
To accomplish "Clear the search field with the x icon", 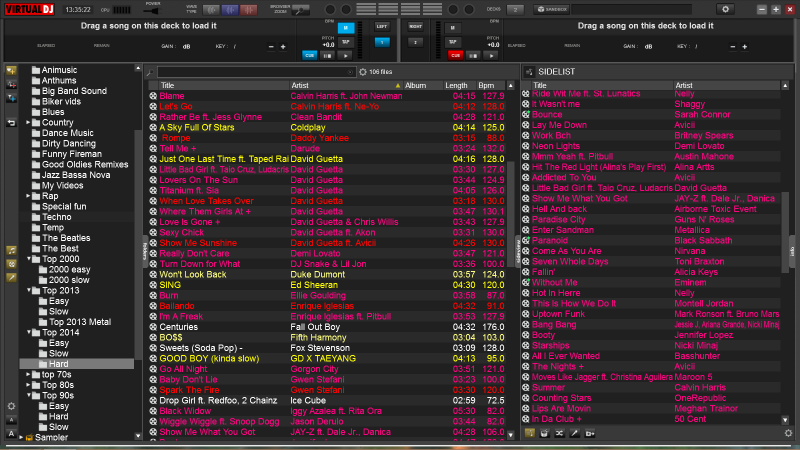I will 350,72.
